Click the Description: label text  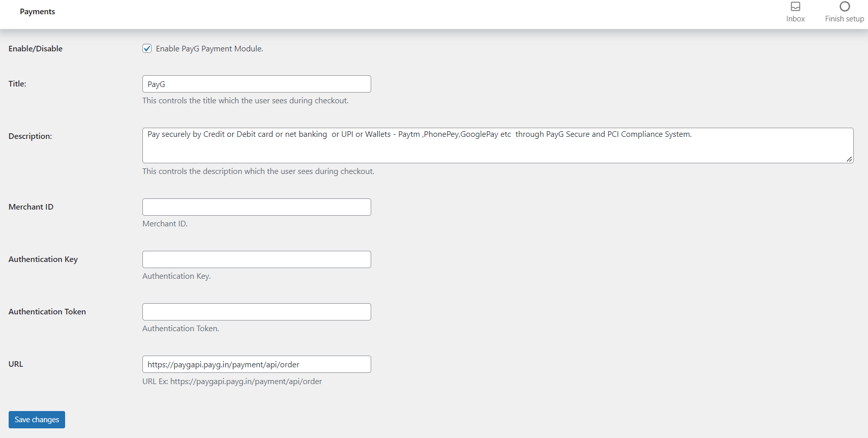pyautogui.click(x=30, y=136)
